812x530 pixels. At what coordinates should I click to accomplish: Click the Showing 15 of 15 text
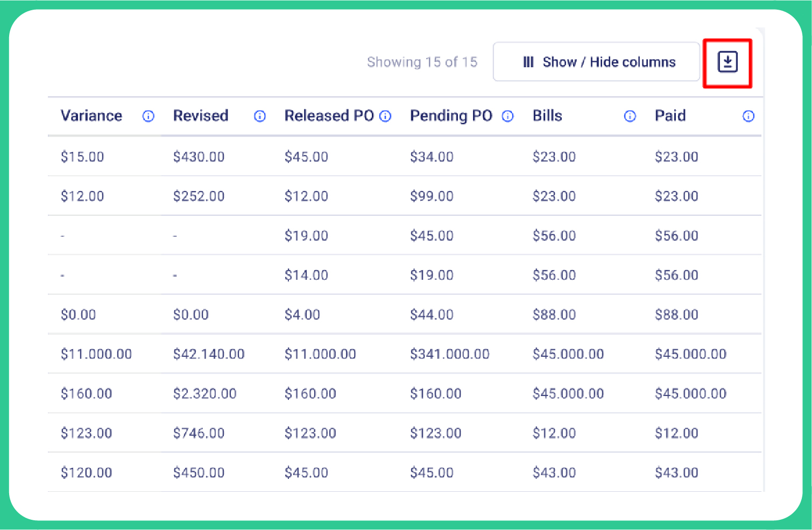click(x=422, y=62)
